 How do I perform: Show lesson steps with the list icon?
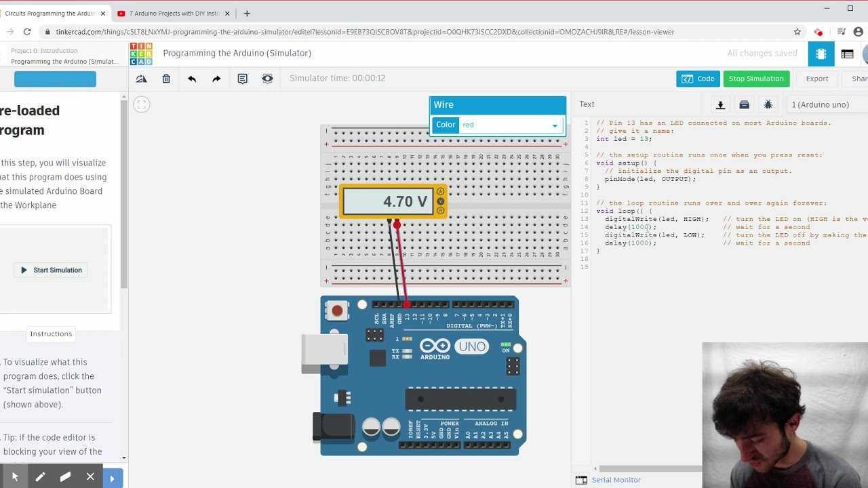click(x=847, y=54)
